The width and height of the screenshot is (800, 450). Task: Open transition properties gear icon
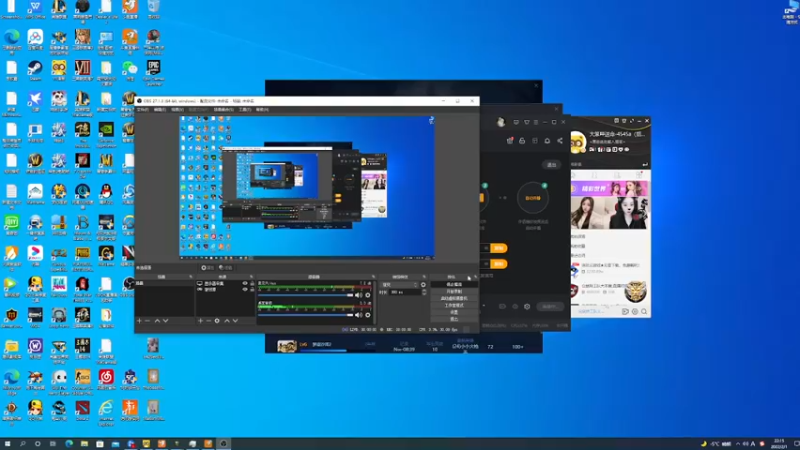click(423, 285)
